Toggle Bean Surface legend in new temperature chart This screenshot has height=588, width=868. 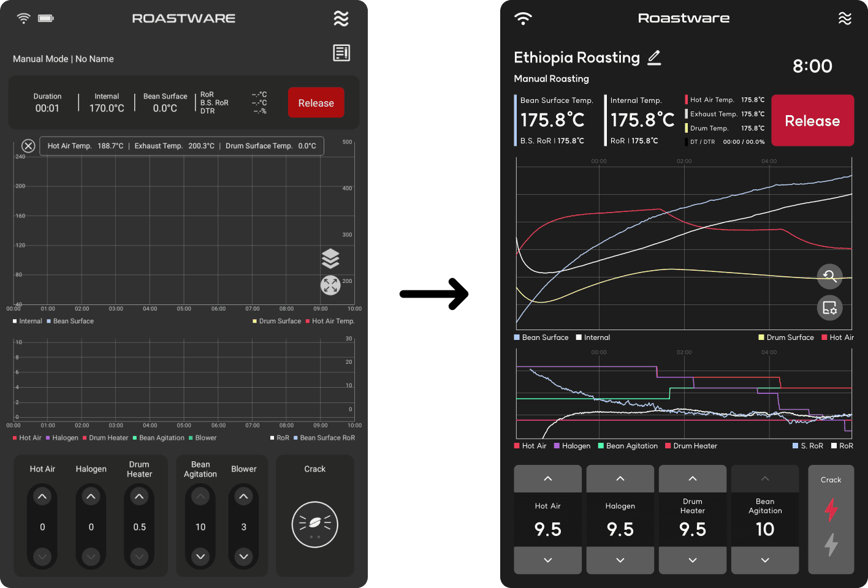coord(541,337)
